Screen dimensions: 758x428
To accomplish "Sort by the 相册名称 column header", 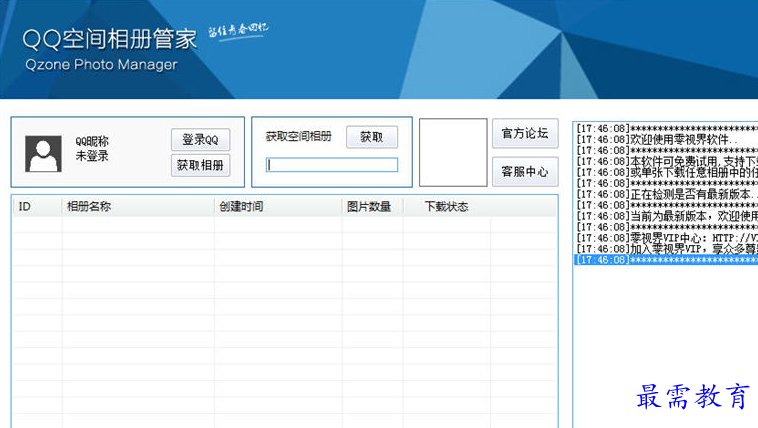I will (138, 207).
